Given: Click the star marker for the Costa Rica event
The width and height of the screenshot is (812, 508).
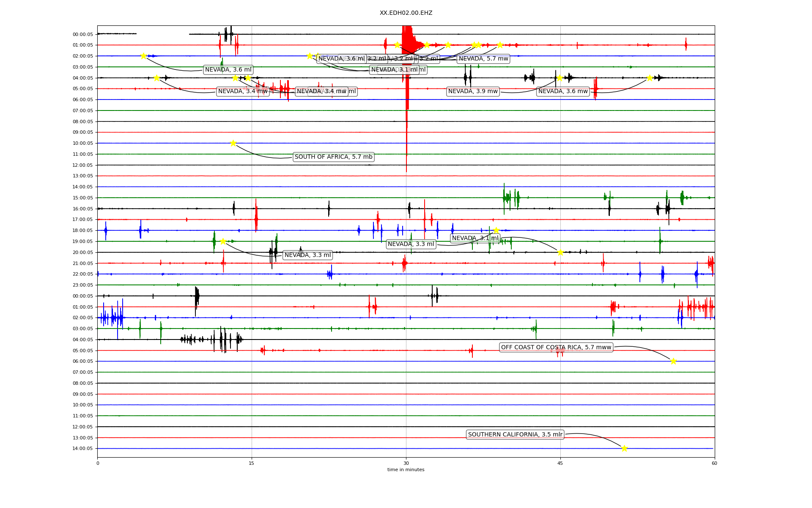Looking at the screenshot, I should pyautogui.click(x=673, y=361).
